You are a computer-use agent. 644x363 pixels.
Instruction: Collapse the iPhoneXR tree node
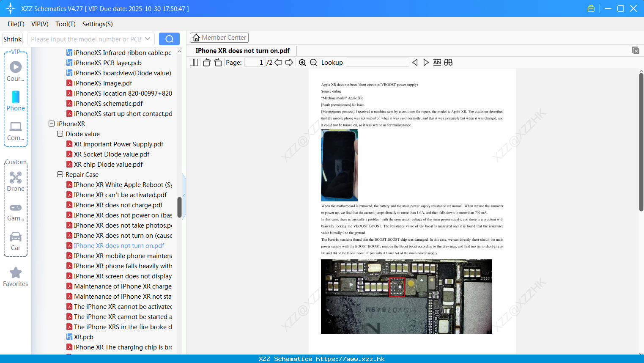[52, 124]
